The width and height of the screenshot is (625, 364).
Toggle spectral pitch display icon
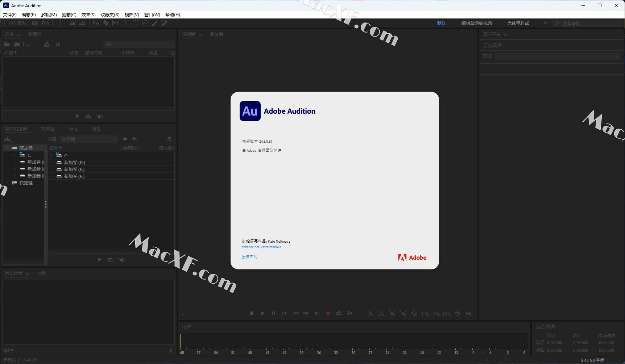coord(82,23)
